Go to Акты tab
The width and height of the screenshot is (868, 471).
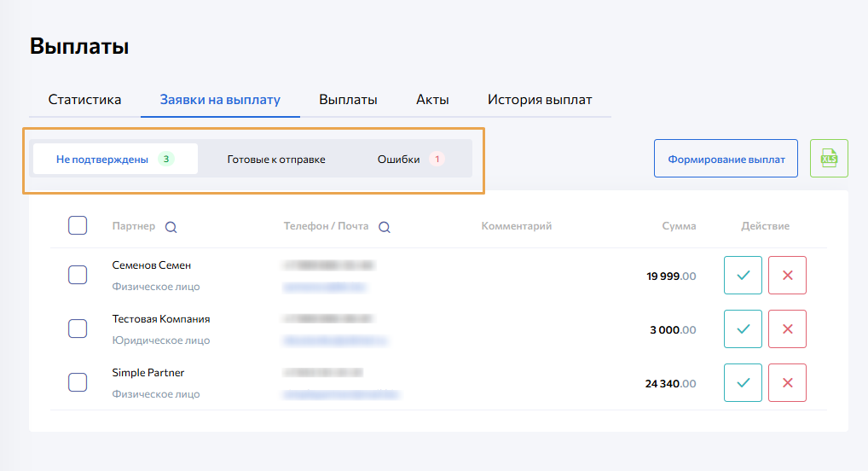[432, 100]
